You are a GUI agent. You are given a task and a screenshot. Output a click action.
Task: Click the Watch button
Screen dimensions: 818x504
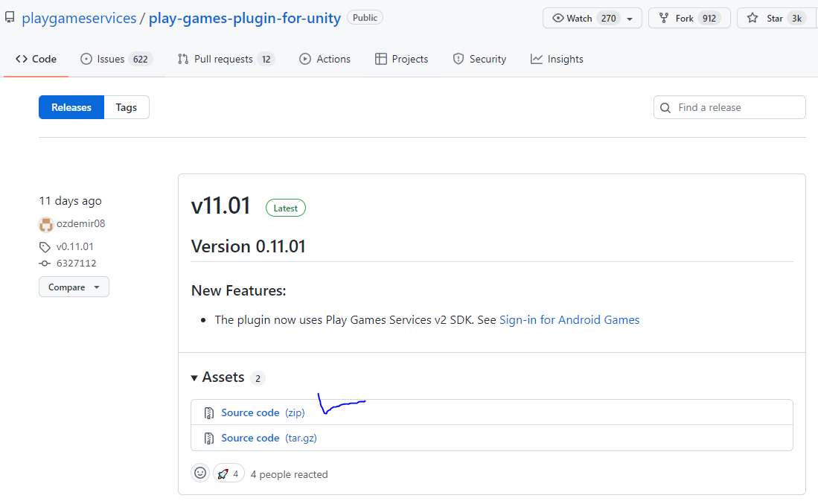[592, 19]
